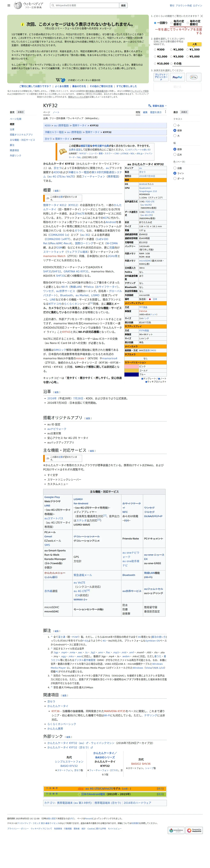Click the yellow info icon in the banner
210x868 pixels.
[x=22, y=24]
